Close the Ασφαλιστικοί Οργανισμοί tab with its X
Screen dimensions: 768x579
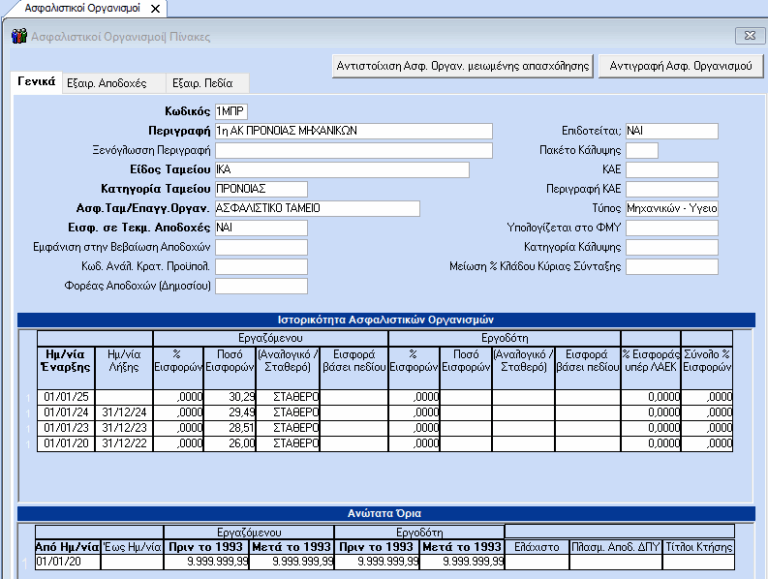click(155, 9)
